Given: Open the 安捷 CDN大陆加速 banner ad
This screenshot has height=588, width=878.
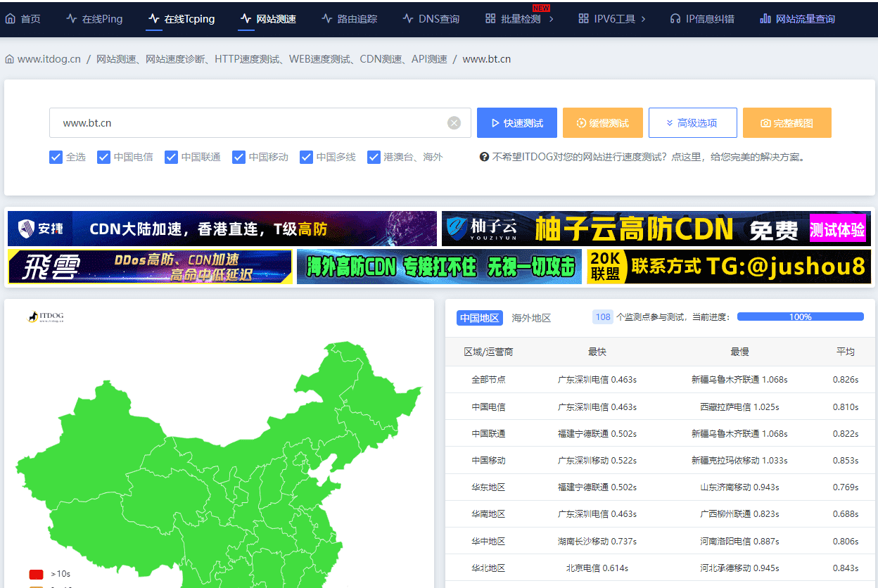Looking at the screenshot, I should pos(222,229).
